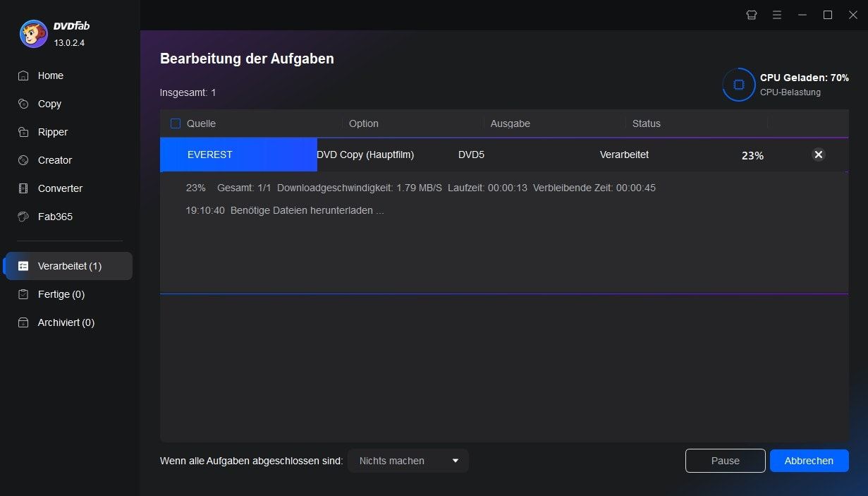Open the skin theme icon in title bar
This screenshot has width=868, height=496.
[752, 15]
